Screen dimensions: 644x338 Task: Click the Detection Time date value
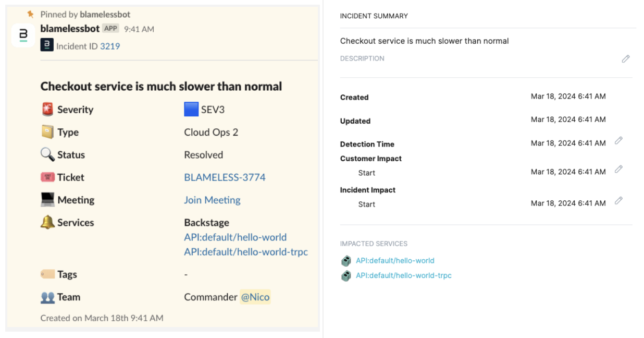point(568,143)
